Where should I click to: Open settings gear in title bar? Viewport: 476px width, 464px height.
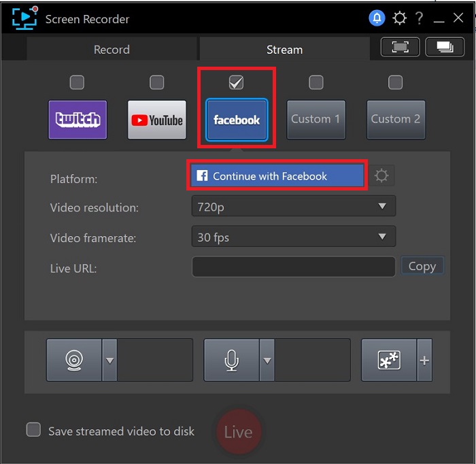[x=399, y=18]
